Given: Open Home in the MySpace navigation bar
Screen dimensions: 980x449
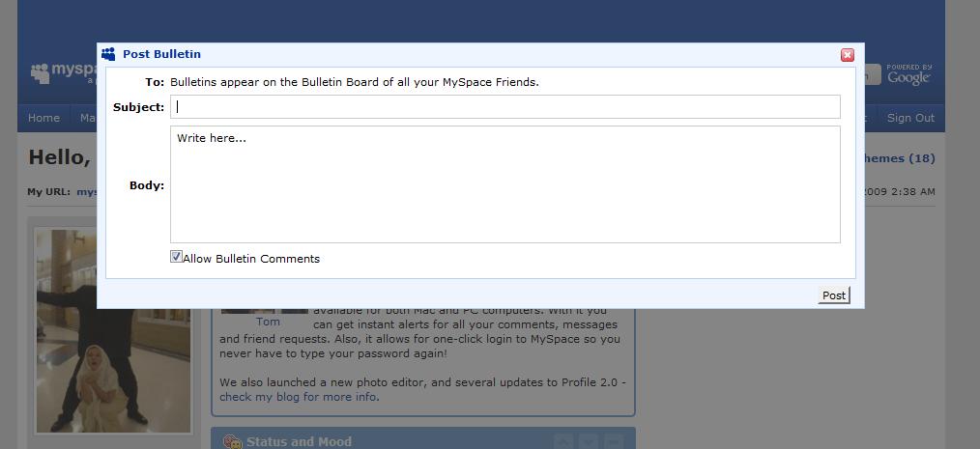Looking at the screenshot, I should [43, 118].
